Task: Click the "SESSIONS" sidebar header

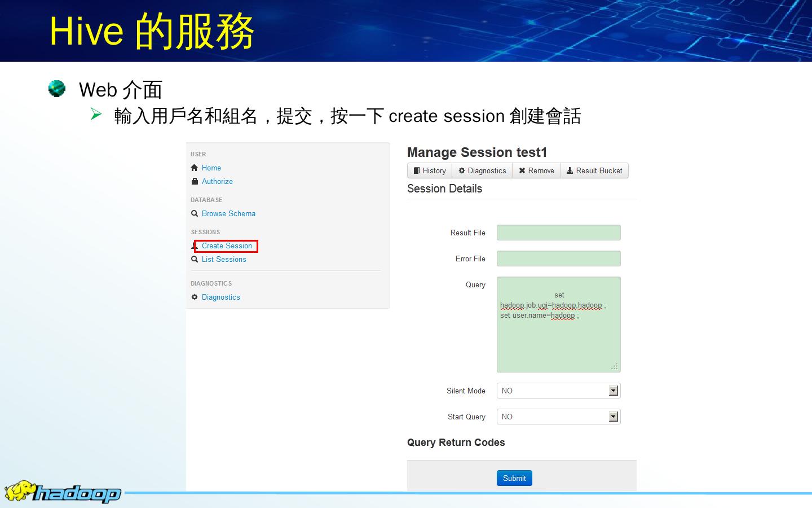Action: 205,232
